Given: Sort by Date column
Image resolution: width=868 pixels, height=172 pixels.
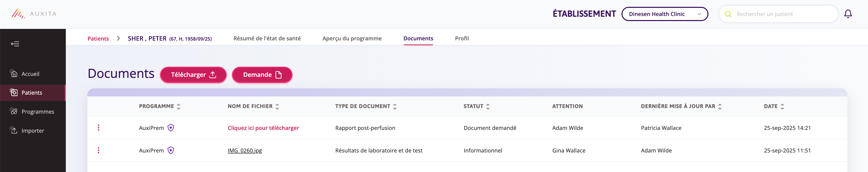Looking at the screenshot, I should tap(782, 106).
